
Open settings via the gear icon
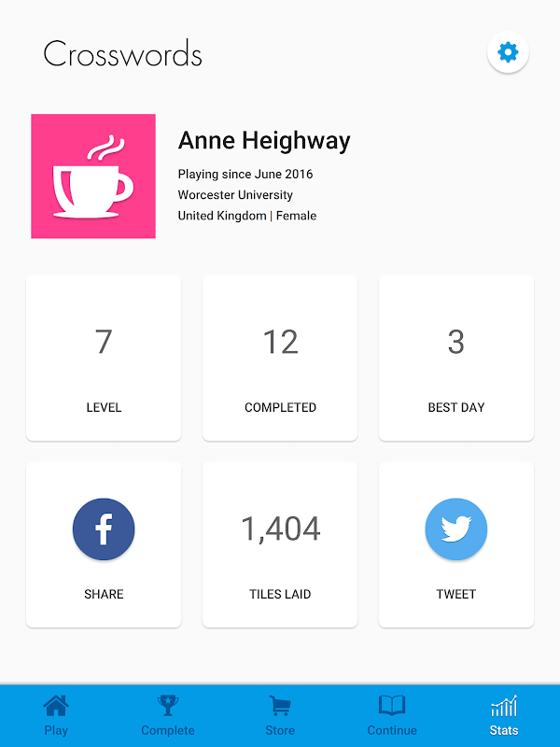coord(508,52)
